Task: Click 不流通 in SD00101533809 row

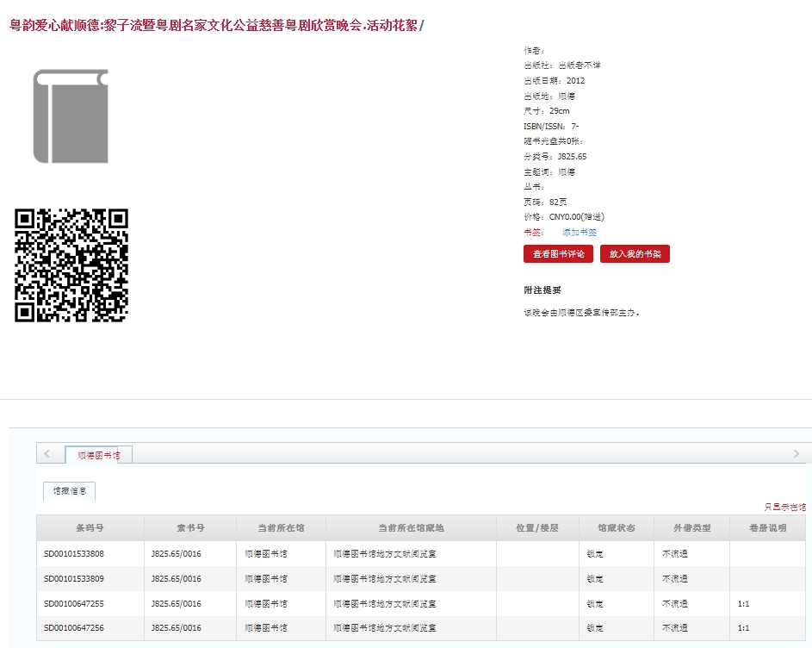Action: coord(675,578)
